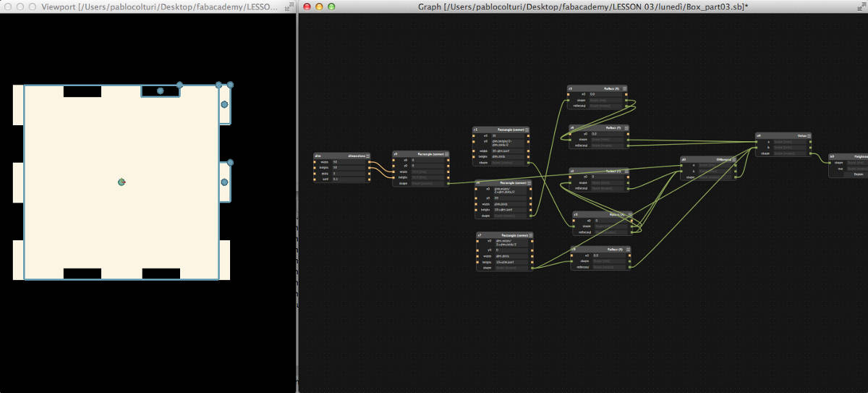868x393 pixels.
Task: Click the shape output port of r7 Rectangle node
Action: coord(532,268)
